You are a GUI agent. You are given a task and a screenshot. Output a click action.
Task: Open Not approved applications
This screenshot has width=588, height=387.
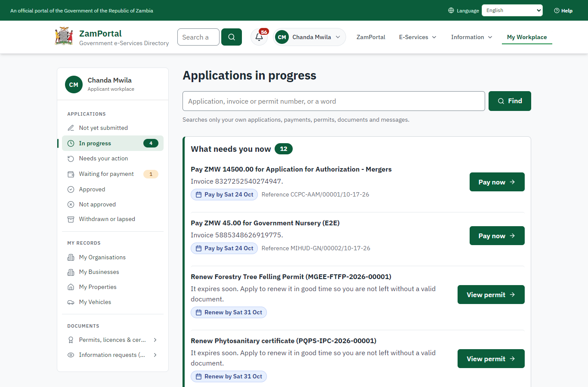113,204
